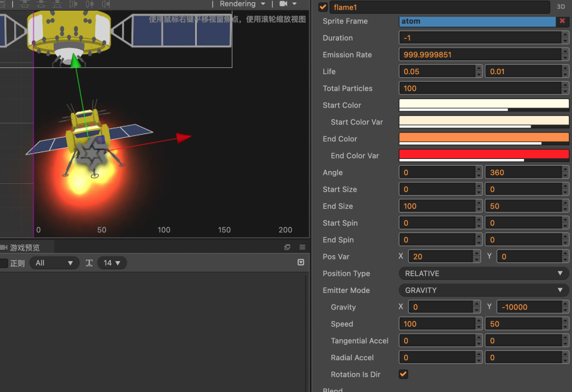Image resolution: width=572 pixels, height=392 pixels.
Task: Click the Total Particles value field
Action: 480,88
